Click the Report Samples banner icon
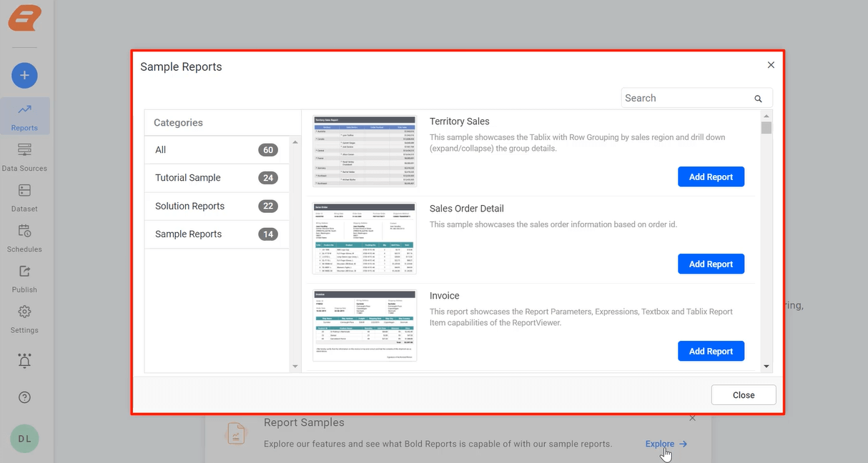 click(235, 433)
